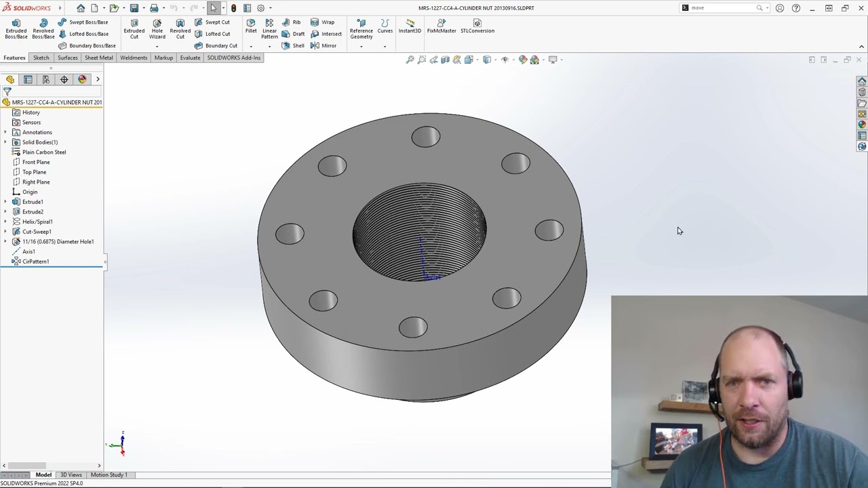Open Section View in heads-up toolbar
This screenshot has width=868, height=488.
coord(445,60)
